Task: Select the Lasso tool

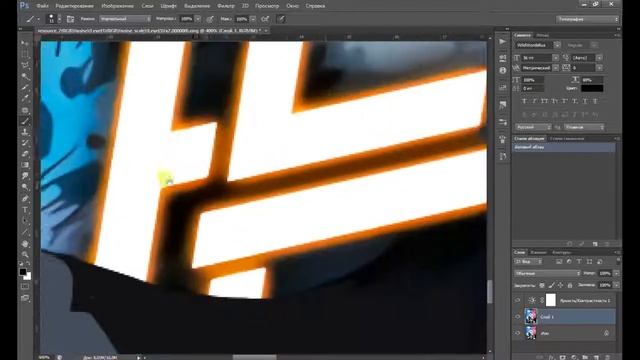Action: coord(25,65)
